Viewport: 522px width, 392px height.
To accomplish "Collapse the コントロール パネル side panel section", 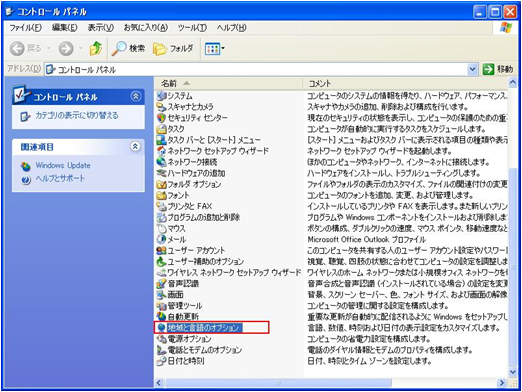I will [x=135, y=97].
